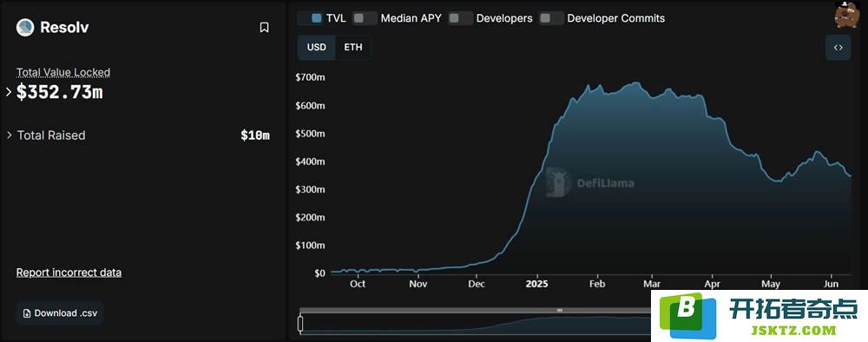Click the Dec x-axis label
Viewport: 868px width, 342px height.
tap(476, 285)
